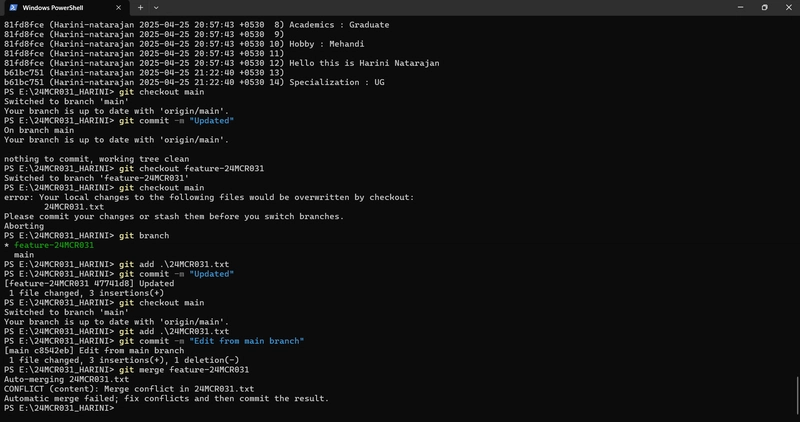This screenshot has height=422, width=800.
Task: Minimize the terminal window
Action: (x=740, y=7)
